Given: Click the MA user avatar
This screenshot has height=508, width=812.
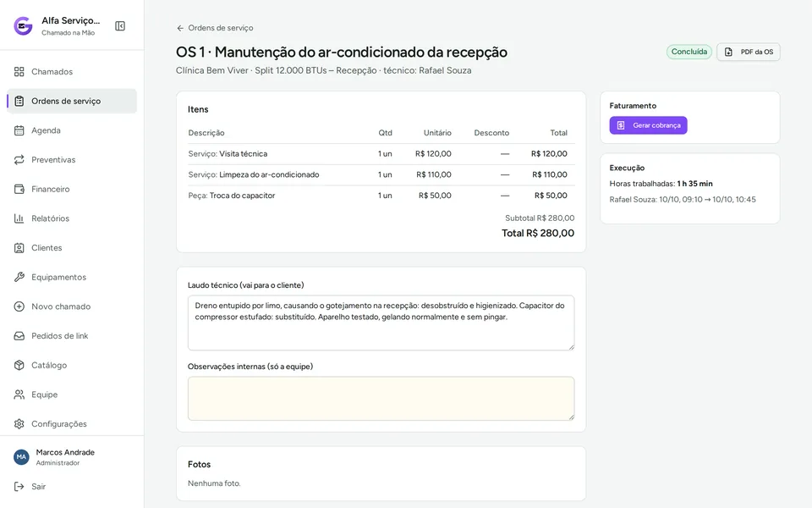Looking at the screenshot, I should click(x=21, y=456).
